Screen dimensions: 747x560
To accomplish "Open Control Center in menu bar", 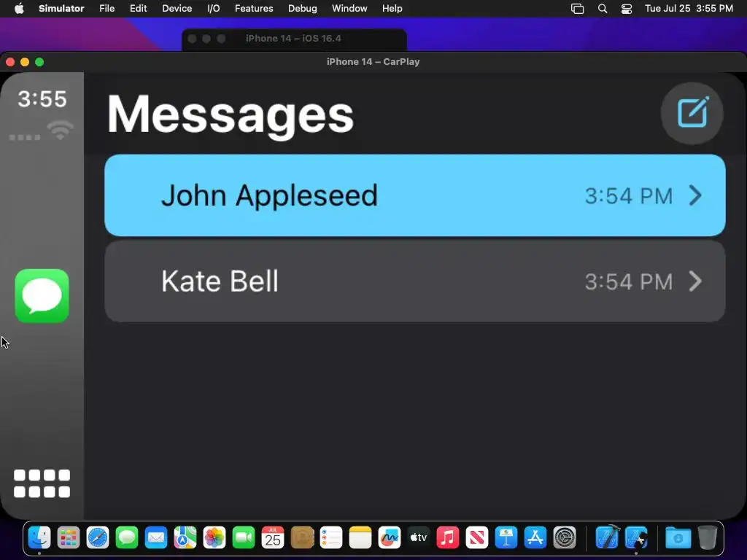I will click(x=627, y=9).
